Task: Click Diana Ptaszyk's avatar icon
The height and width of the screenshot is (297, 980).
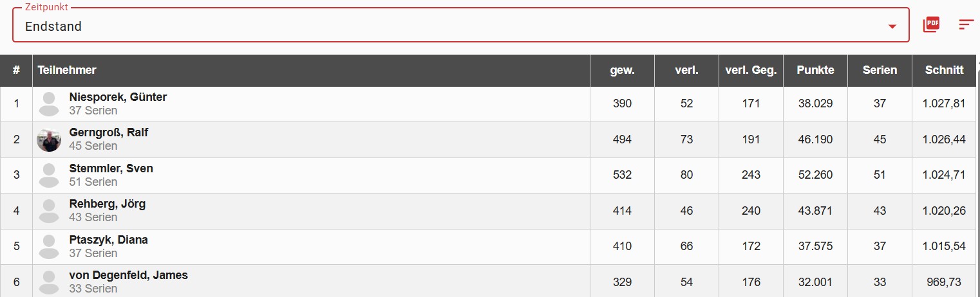Action: point(49,246)
